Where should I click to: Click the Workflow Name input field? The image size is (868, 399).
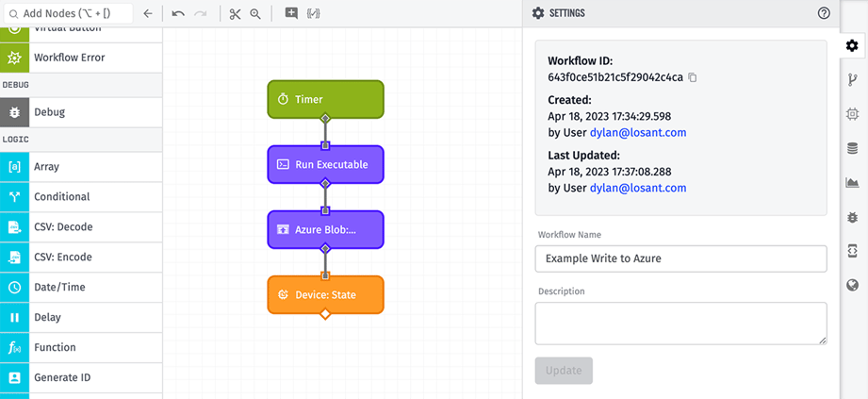(680, 258)
